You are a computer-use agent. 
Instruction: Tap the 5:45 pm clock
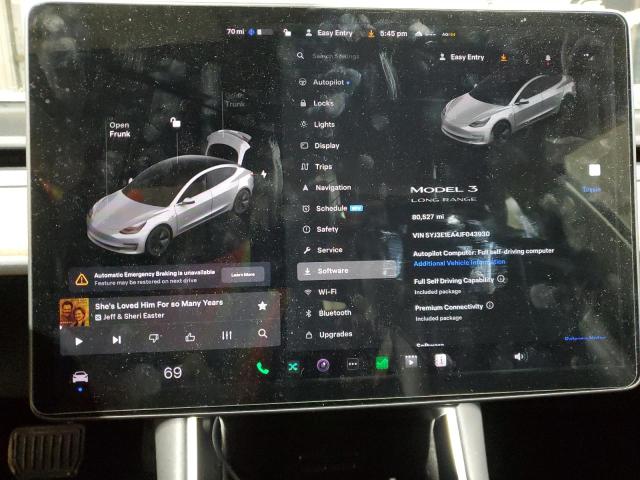click(x=393, y=33)
